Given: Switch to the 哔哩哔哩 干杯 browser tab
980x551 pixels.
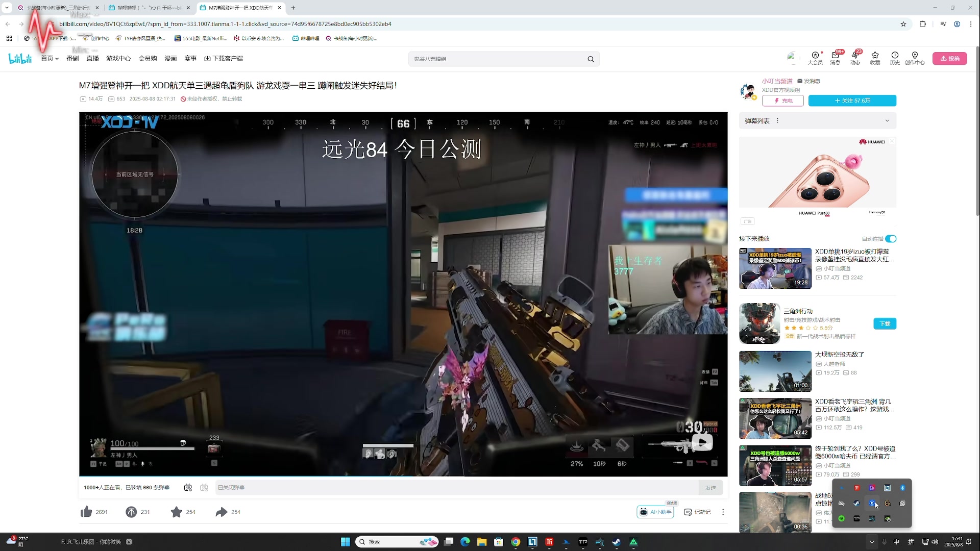Looking at the screenshot, I should (x=149, y=8).
